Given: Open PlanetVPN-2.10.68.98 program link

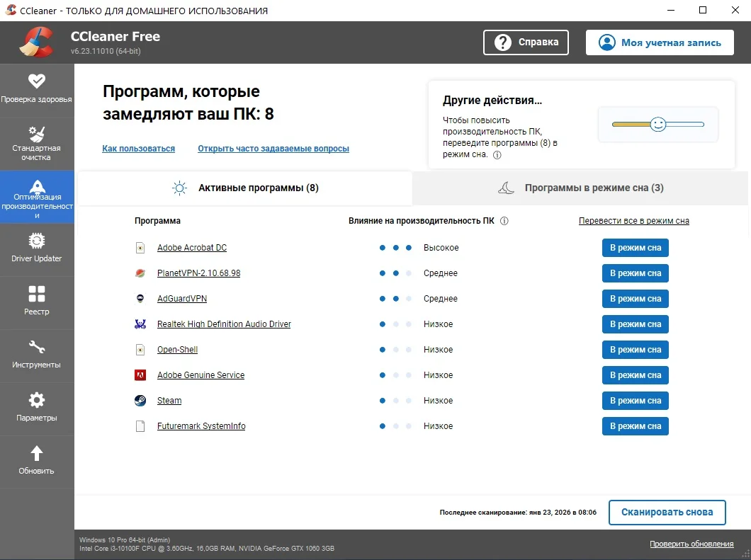Looking at the screenshot, I should coord(199,273).
